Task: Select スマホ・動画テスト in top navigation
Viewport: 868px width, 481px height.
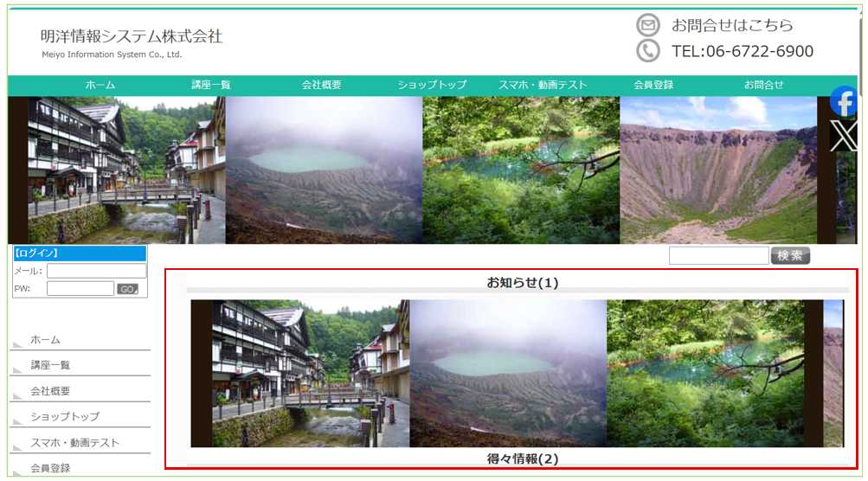Action: pyautogui.click(x=543, y=86)
